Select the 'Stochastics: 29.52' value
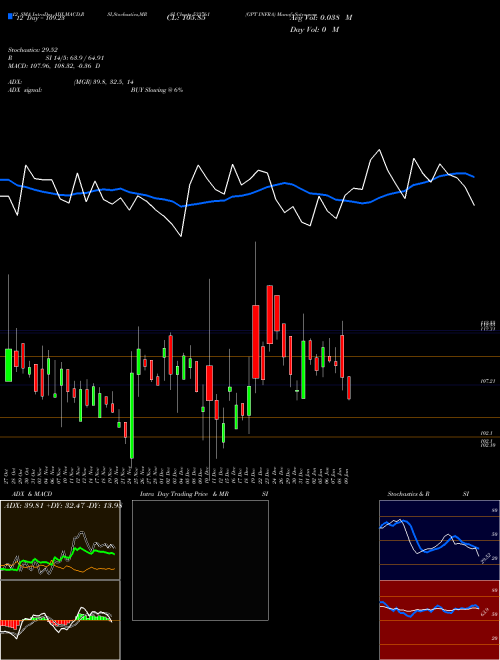Screen dimensions: 500x660 33,50
